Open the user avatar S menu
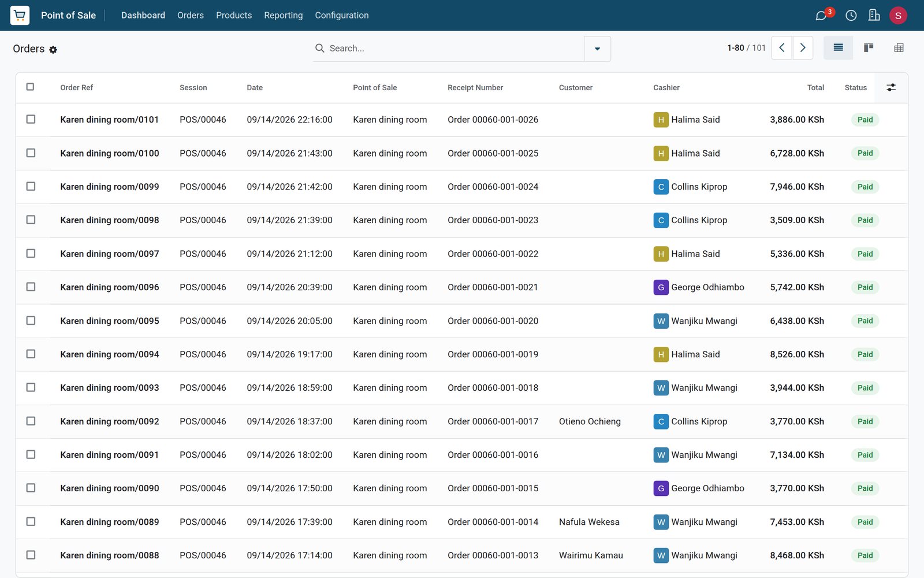924x578 pixels. 898,16
